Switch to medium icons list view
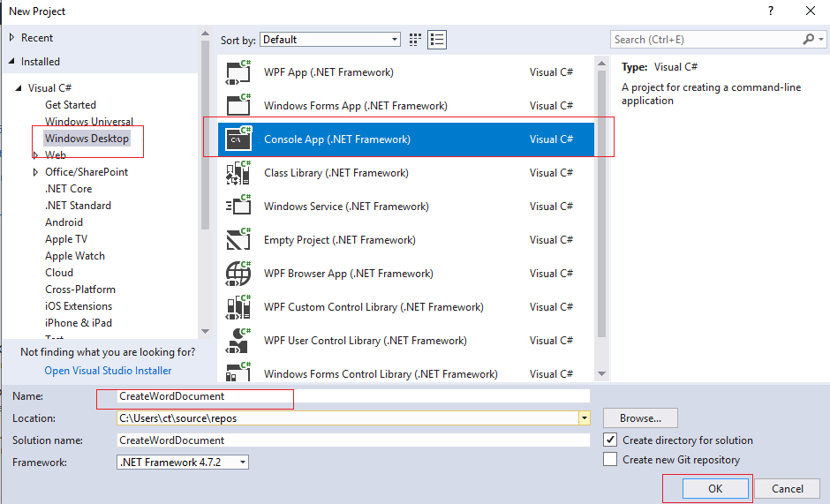The image size is (830, 504). 437,40
